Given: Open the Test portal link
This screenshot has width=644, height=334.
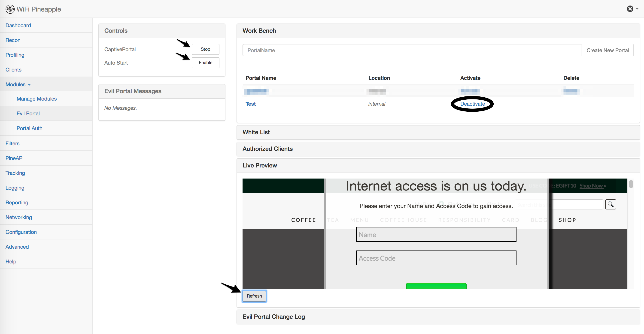Looking at the screenshot, I should (250, 104).
